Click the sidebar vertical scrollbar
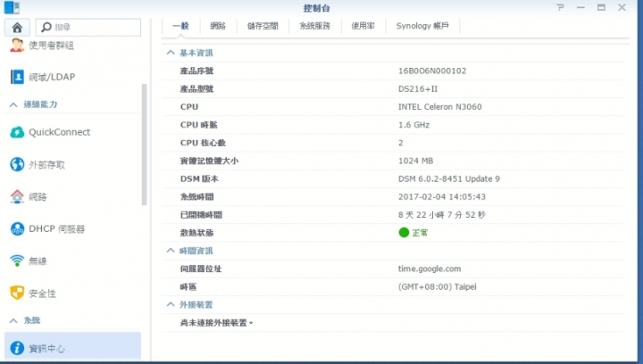 [144, 145]
